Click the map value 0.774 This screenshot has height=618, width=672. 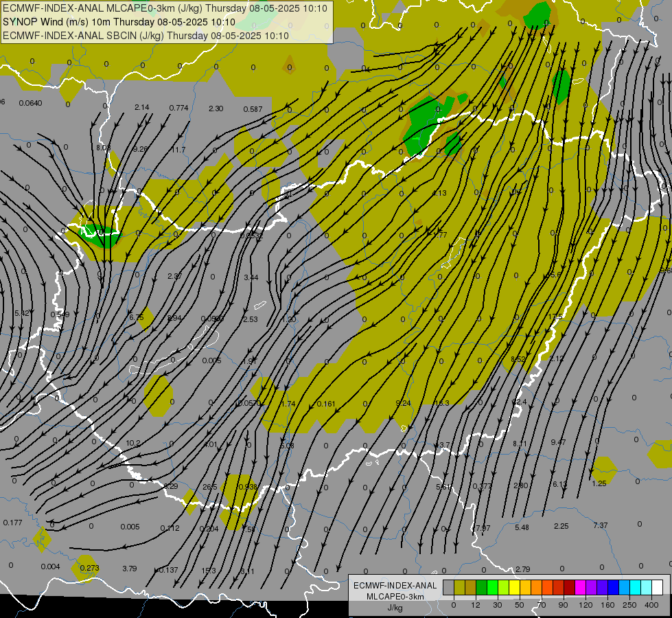point(178,108)
